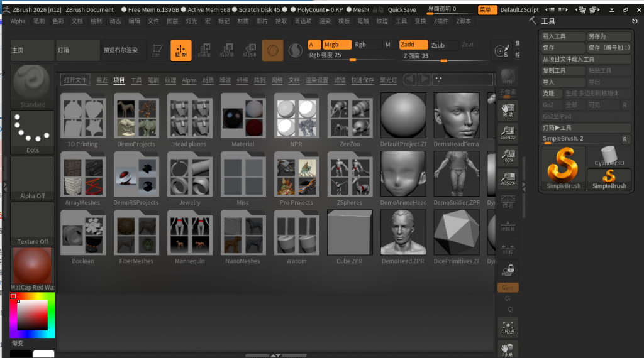Select the Rotate gizmo (旋转轴) tool
Image resolution: width=644 pixels, height=358 pixels.
pos(250,50)
